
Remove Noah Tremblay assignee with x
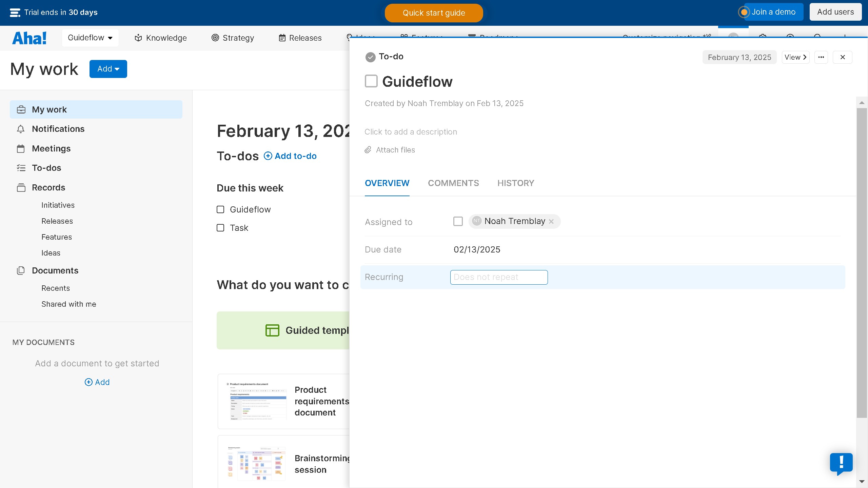[x=551, y=222]
